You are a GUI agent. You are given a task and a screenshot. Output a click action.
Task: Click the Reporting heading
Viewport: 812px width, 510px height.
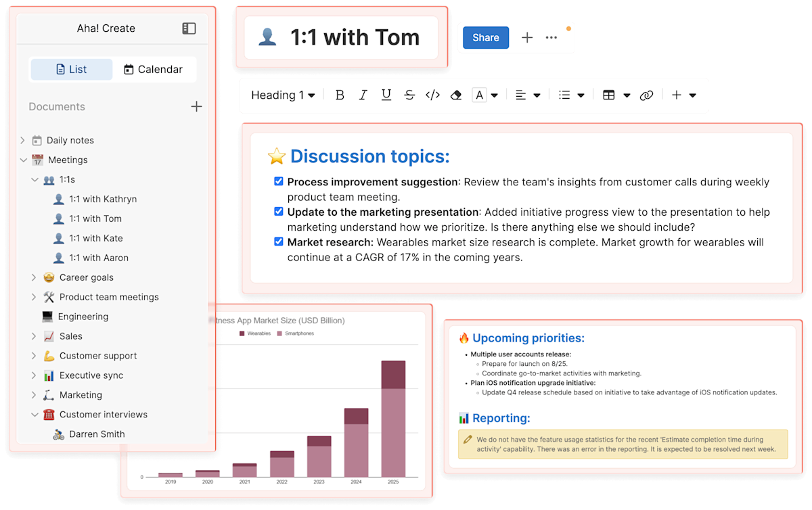[x=501, y=418]
